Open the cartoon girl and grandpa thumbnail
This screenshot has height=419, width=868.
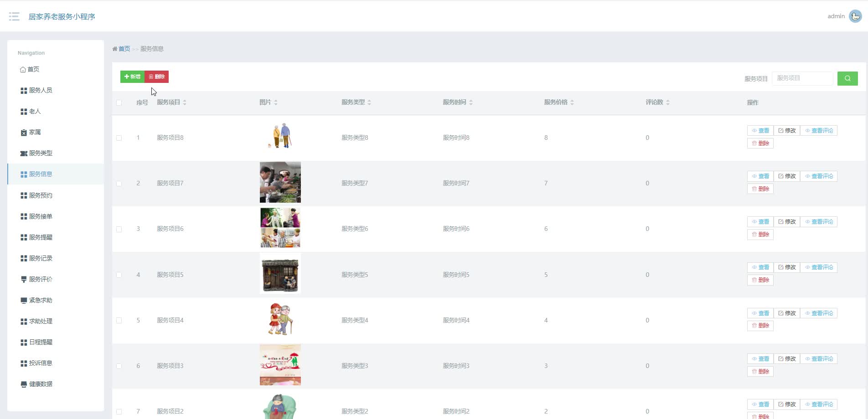tap(280, 319)
